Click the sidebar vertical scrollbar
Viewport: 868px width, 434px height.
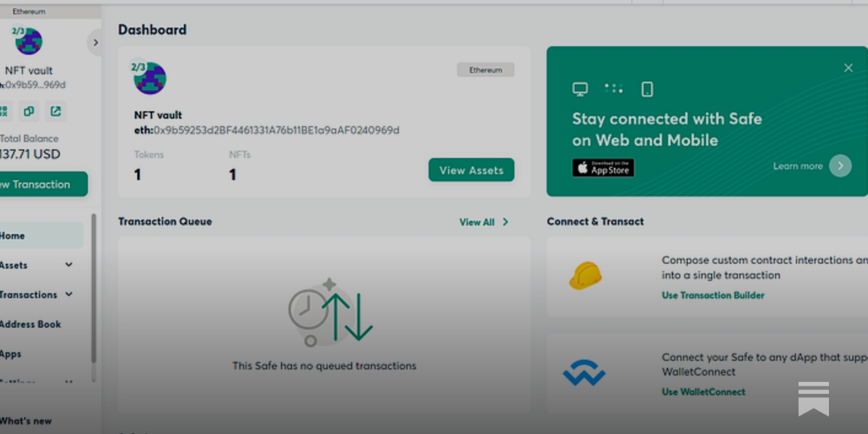pyautogui.click(x=94, y=288)
